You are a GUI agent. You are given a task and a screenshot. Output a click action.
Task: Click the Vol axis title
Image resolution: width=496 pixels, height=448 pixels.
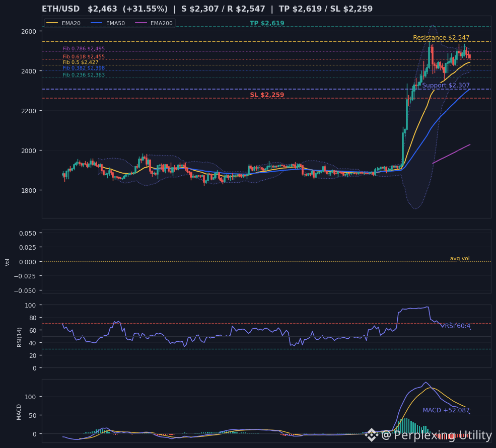point(7,262)
